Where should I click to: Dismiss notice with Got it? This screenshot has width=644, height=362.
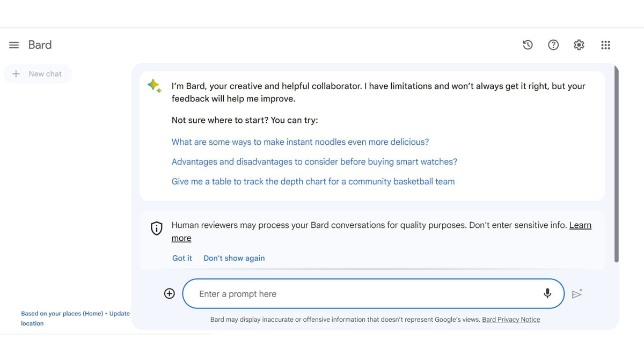[x=182, y=258]
